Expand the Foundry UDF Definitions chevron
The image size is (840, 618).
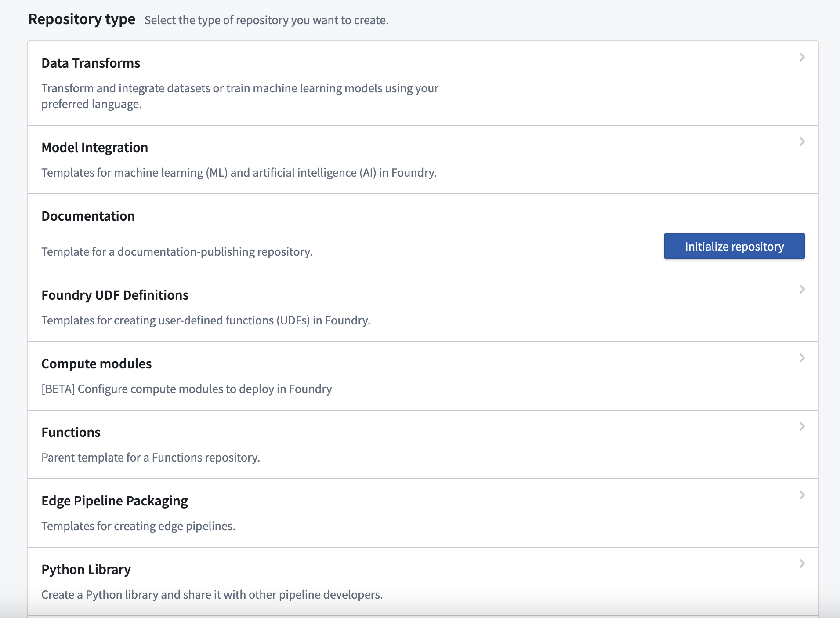pos(802,289)
